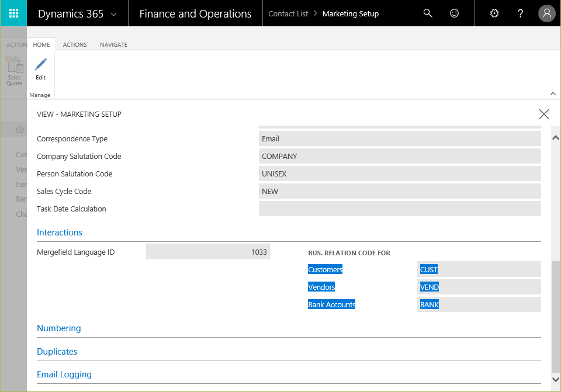Click the background home icon
This screenshot has height=392, width=561.
pos(20,129)
